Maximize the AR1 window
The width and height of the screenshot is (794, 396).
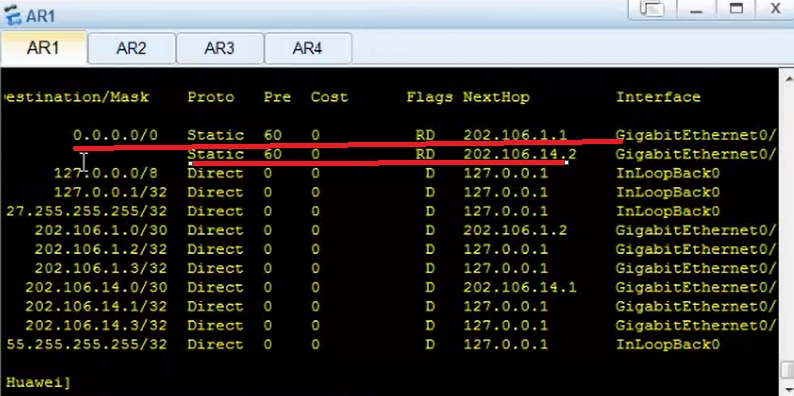(736, 9)
